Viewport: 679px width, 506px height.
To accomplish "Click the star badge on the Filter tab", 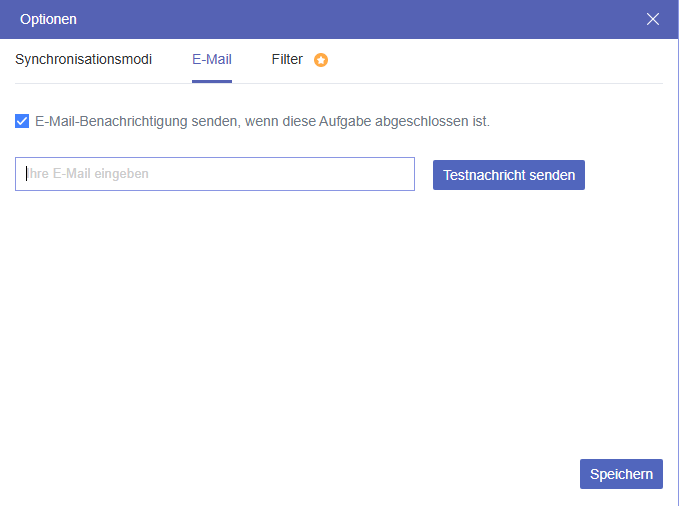I will click(x=321, y=60).
